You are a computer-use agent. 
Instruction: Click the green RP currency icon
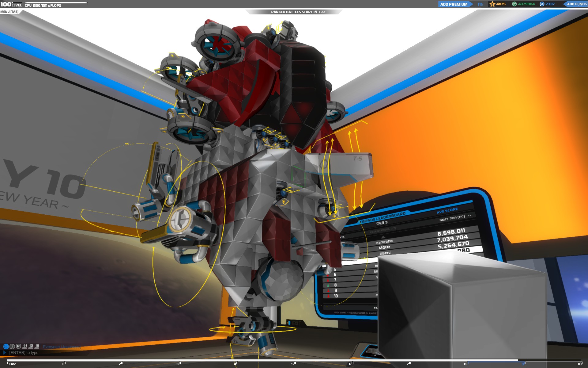pos(514,4)
